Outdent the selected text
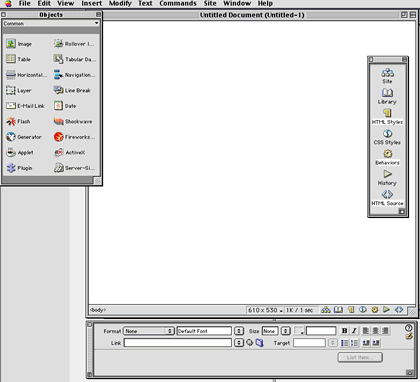420x382 pixels. pos(366,343)
